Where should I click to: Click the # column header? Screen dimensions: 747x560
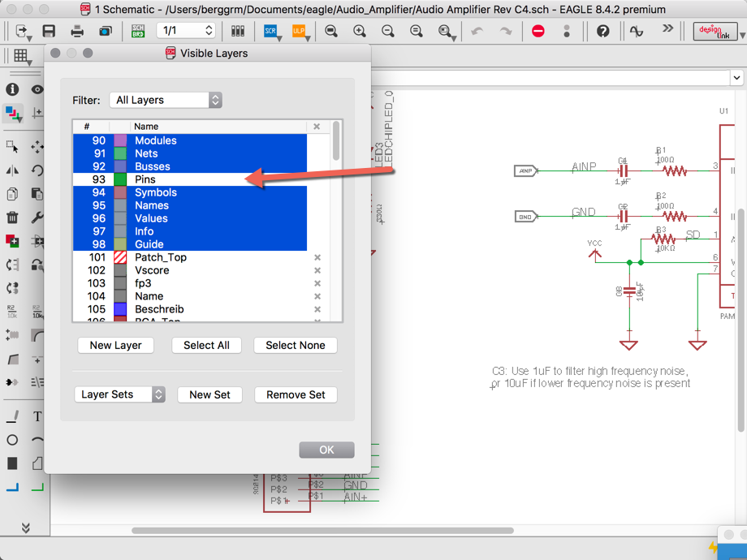pos(87,127)
